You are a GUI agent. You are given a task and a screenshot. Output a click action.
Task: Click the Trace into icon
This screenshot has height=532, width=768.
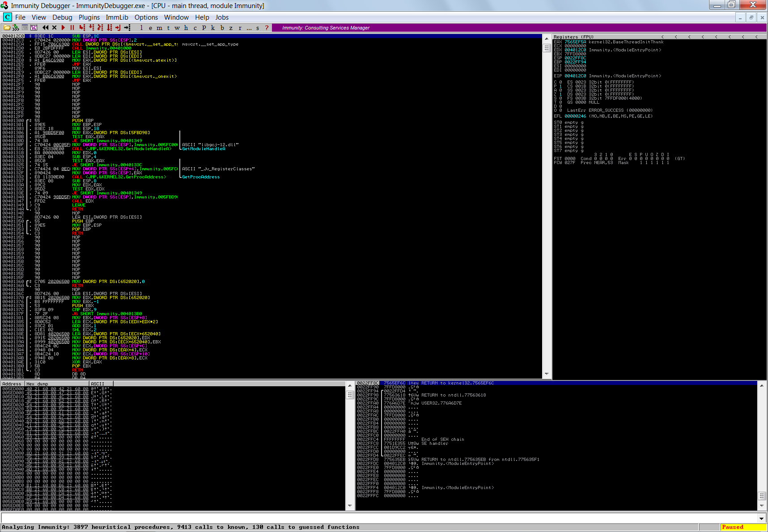click(100, 28)
